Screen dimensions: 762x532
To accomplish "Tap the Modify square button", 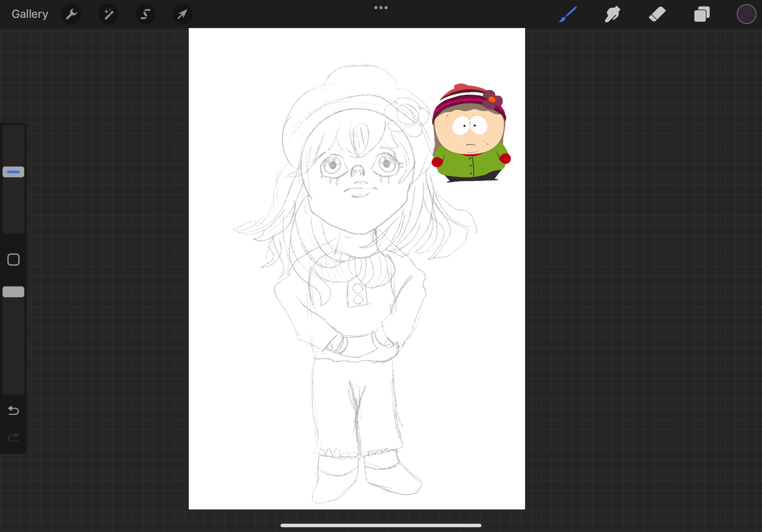I will tap(13, 260).
